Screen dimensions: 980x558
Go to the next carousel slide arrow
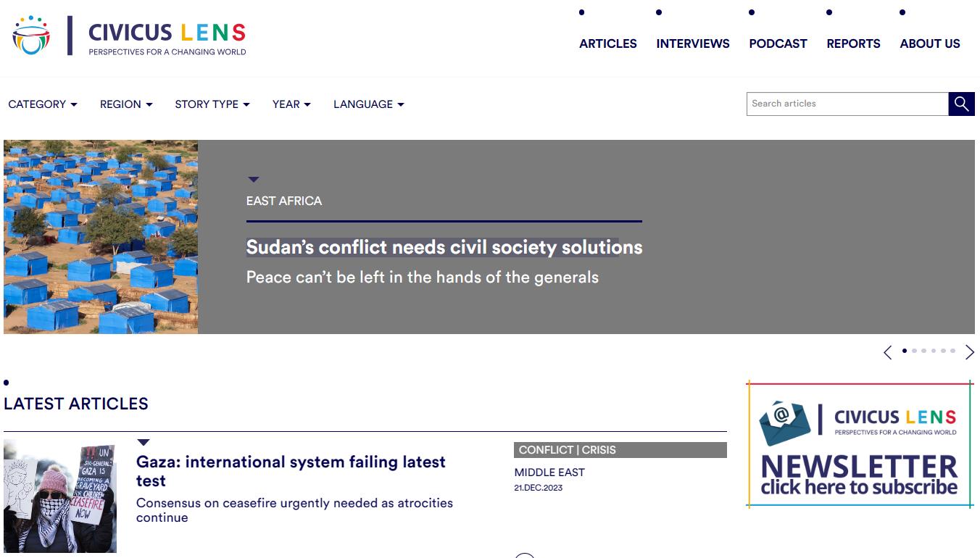click(x=970, y=352)
